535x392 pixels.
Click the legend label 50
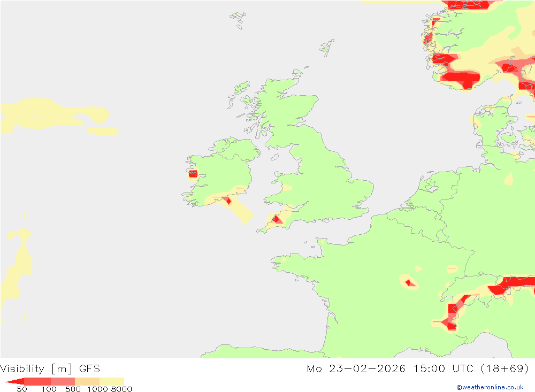22,389
